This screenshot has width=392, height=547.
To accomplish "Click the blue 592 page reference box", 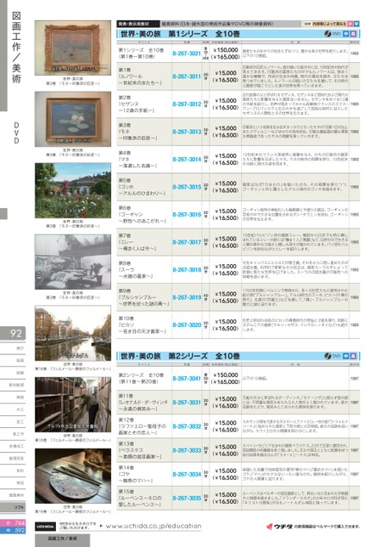I will 13,530.
